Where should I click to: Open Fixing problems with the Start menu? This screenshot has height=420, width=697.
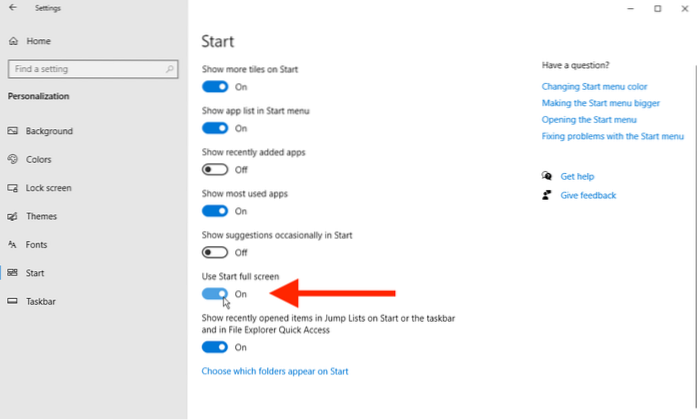pos(613,136)
